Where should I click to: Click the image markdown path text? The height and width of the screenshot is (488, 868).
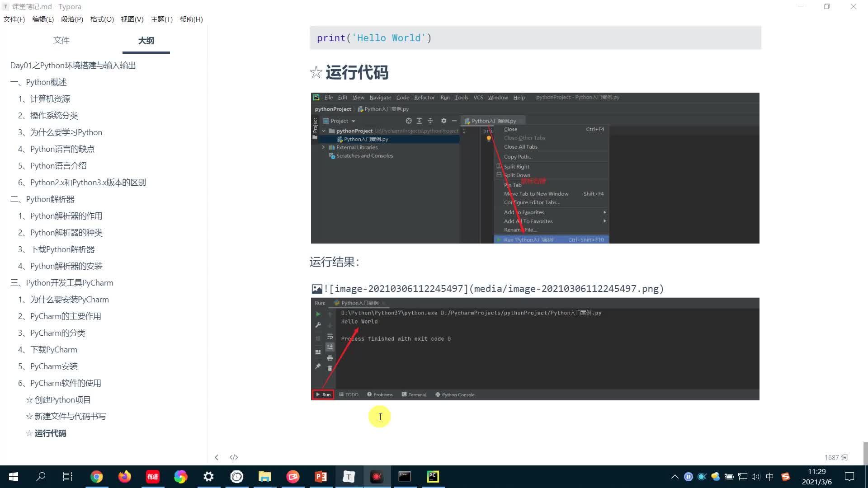[494, 289]
